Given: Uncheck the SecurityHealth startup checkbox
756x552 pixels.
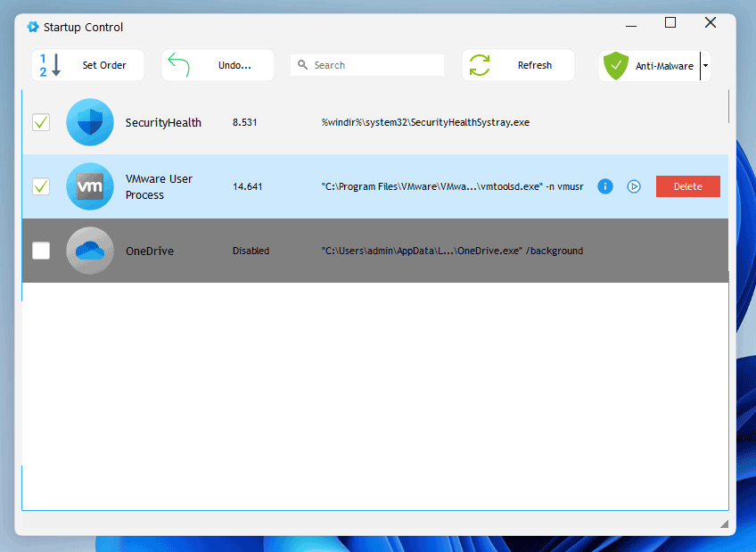Looking at the screenshot, I should click(41, 122).
